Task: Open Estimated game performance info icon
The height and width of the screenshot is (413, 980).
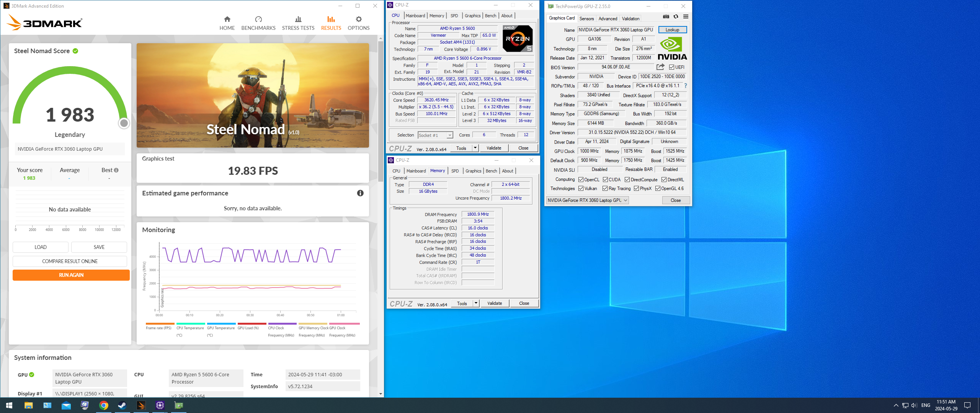Action: click(x=360, y=193)
